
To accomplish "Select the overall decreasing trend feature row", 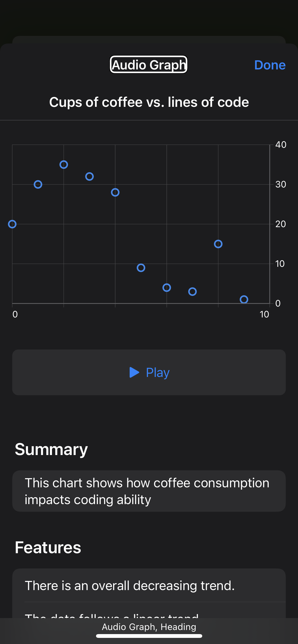I will (149, 586).
